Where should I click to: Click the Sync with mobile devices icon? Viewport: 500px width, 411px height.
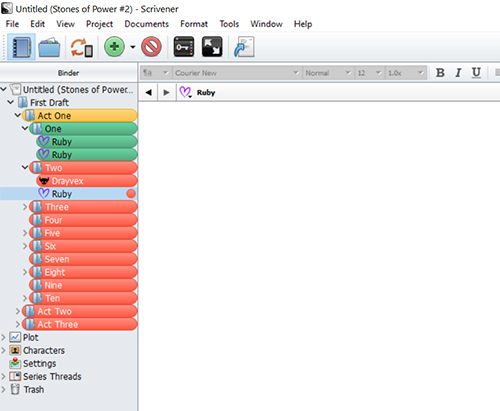pos(81,47)
